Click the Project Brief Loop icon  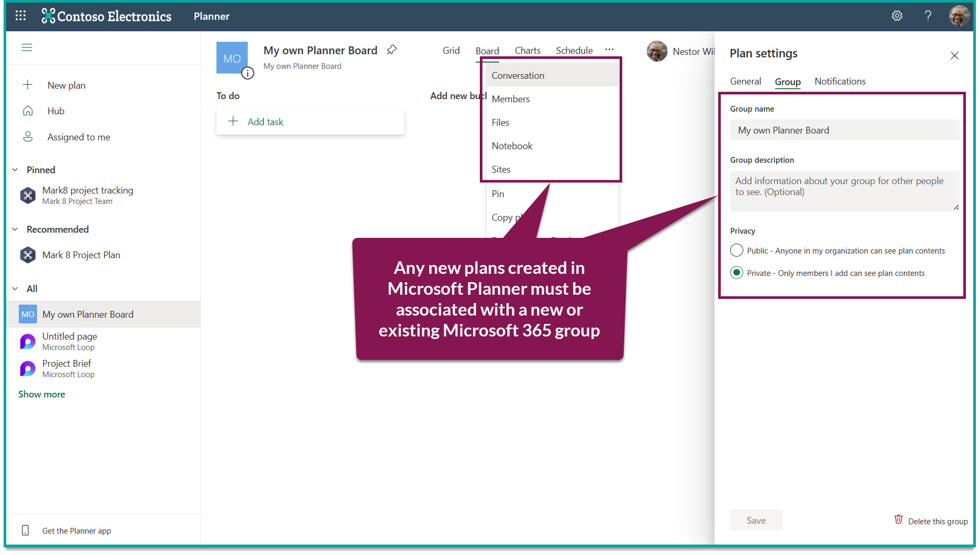(28, 369)
